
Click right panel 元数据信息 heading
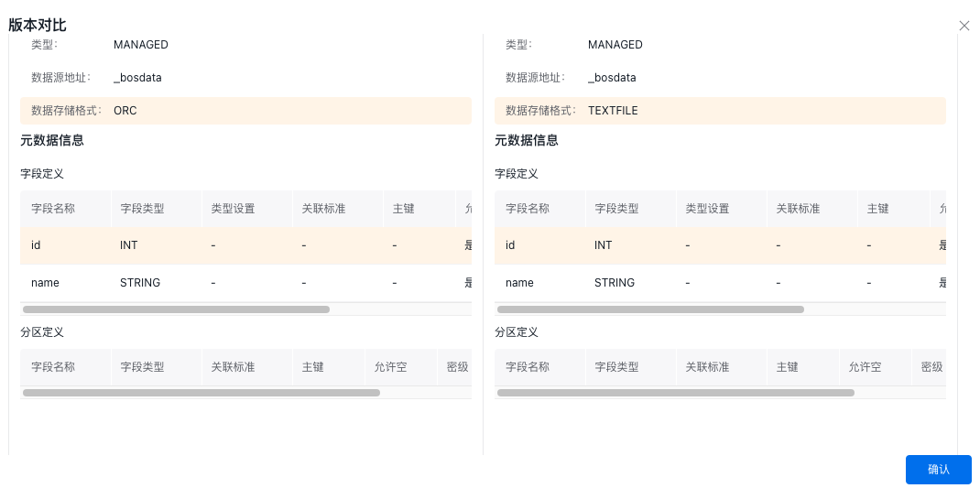click(527, 140)
